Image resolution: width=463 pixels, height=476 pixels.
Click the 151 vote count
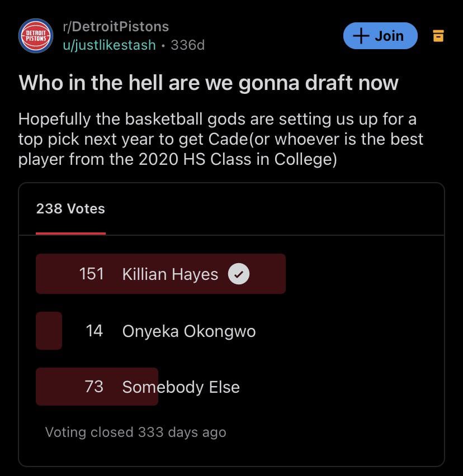[92, 274]
